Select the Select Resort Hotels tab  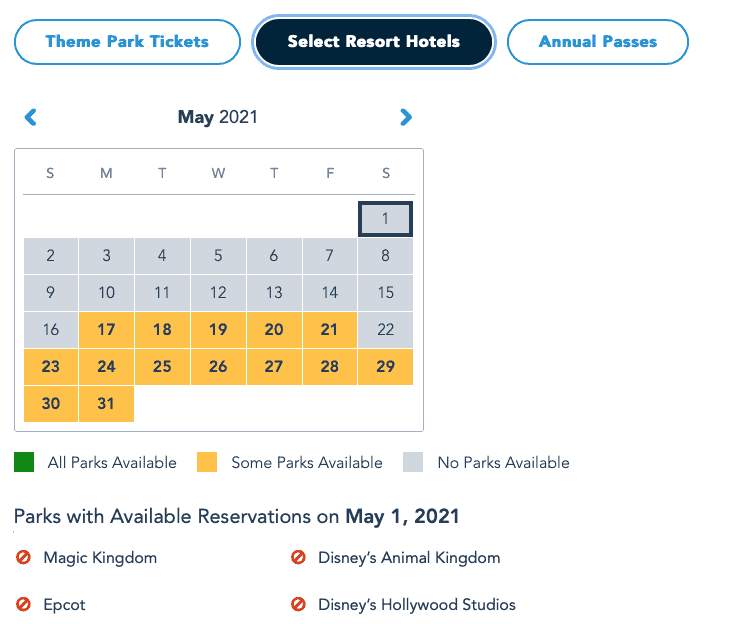[373, 41]
